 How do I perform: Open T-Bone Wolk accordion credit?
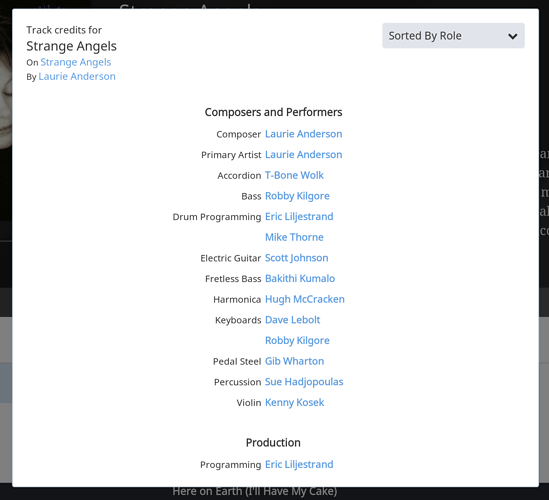(x=294, y=175)
